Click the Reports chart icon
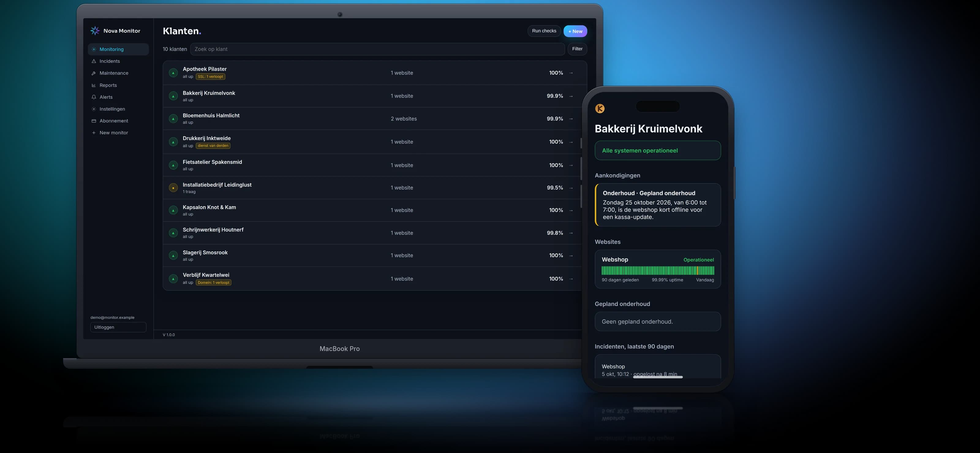The image size is (980, 453). tap(94, 85)
